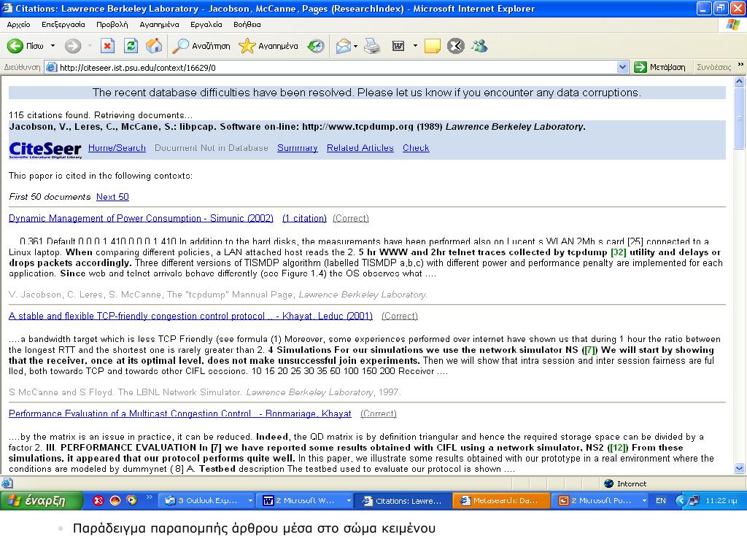Expand the Microsoft PowerPoint taskbar group arrow
Image resolution: width=747 pixels, height=560 pixels.
click(x=644, y=500)
